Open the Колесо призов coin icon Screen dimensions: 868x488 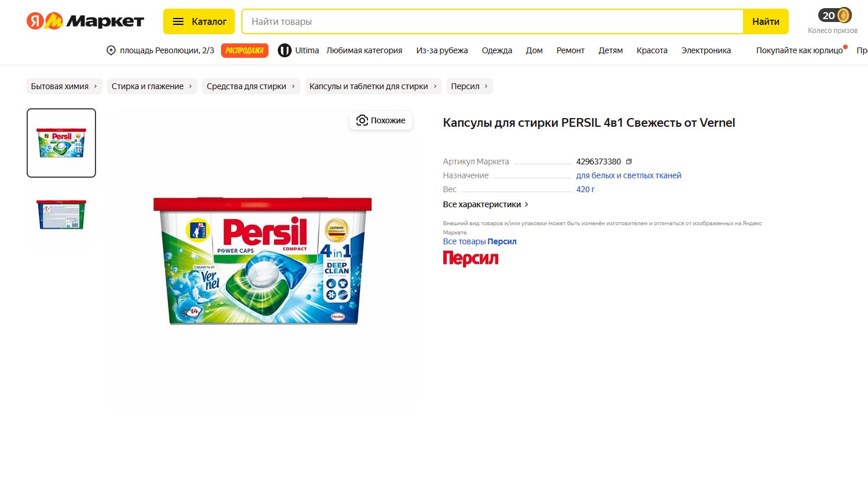844,15
